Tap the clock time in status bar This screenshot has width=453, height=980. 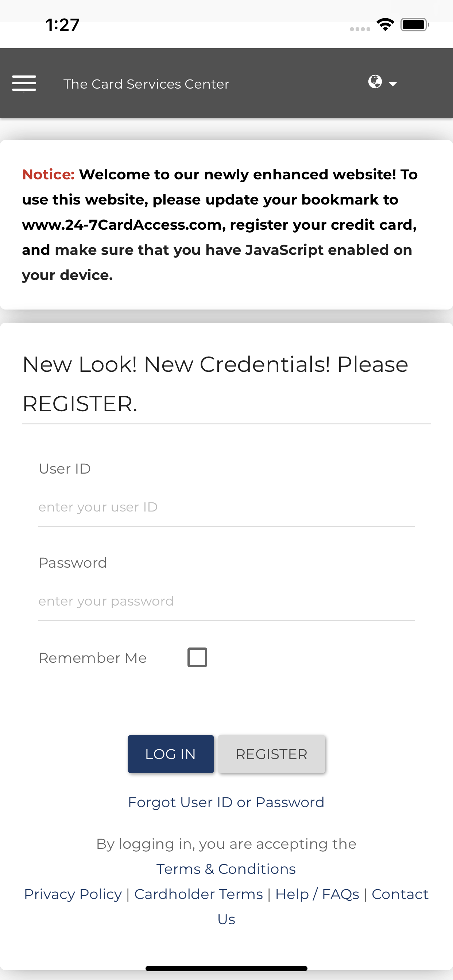[62, 25]
